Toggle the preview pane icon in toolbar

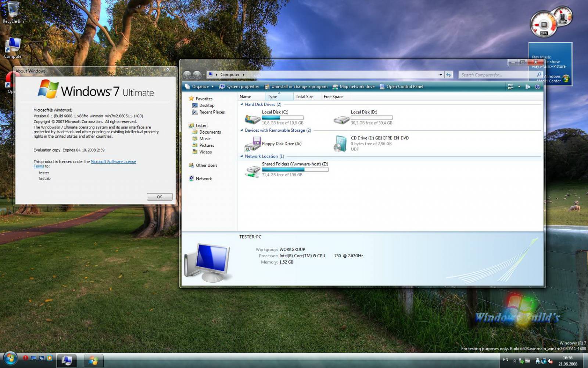tap(528, 87)
